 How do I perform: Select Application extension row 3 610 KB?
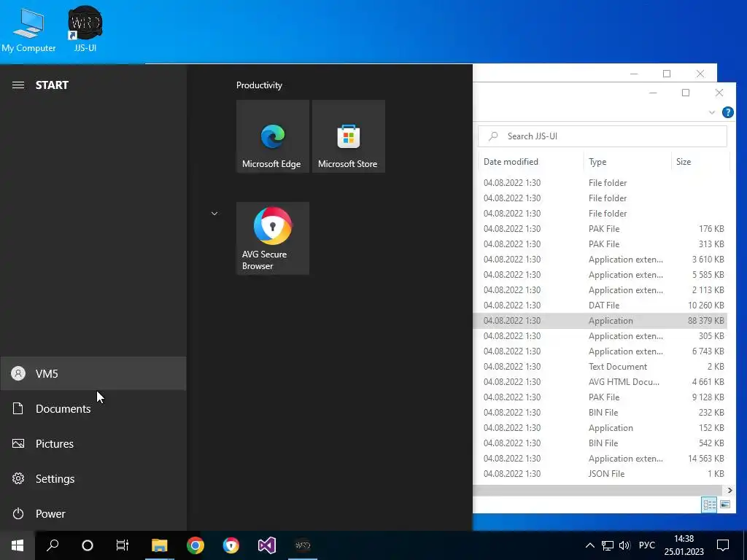pos(600,260)
